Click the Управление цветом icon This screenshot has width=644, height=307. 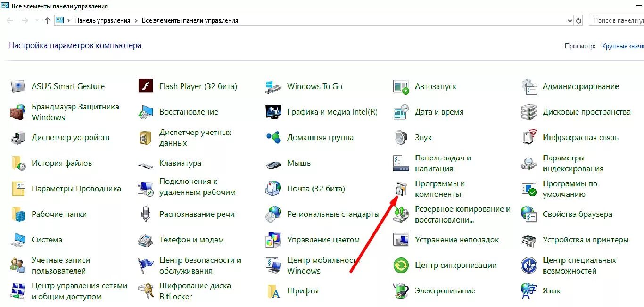pos(273,240)
